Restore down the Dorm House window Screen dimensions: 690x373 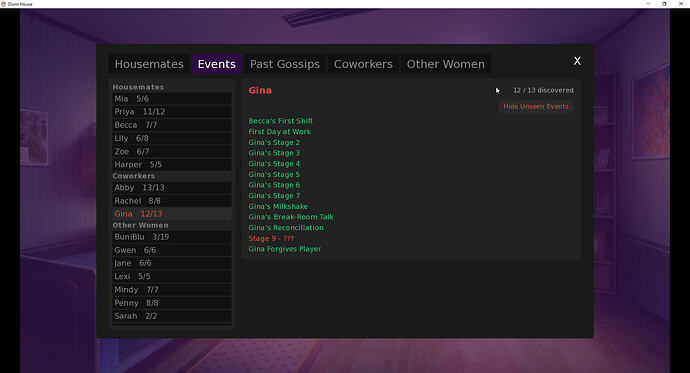[664, 4]
